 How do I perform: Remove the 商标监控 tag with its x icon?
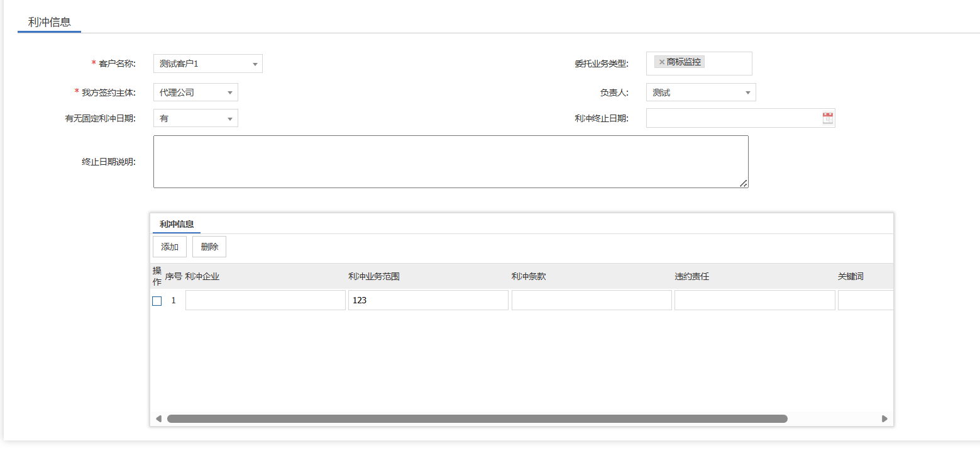tap(661, 62)
